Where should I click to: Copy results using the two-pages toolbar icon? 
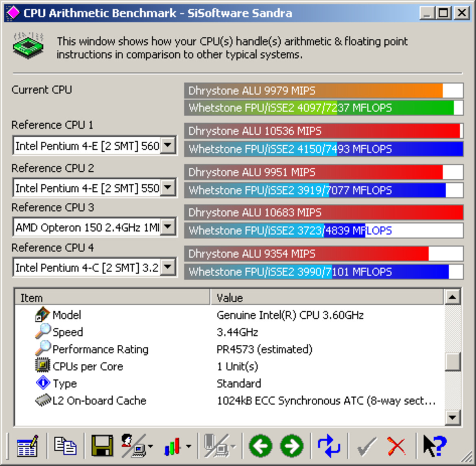65,446
